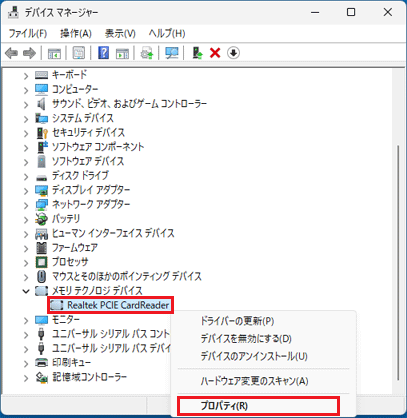Maximize the Device Manager window

[x=351, y=13]
